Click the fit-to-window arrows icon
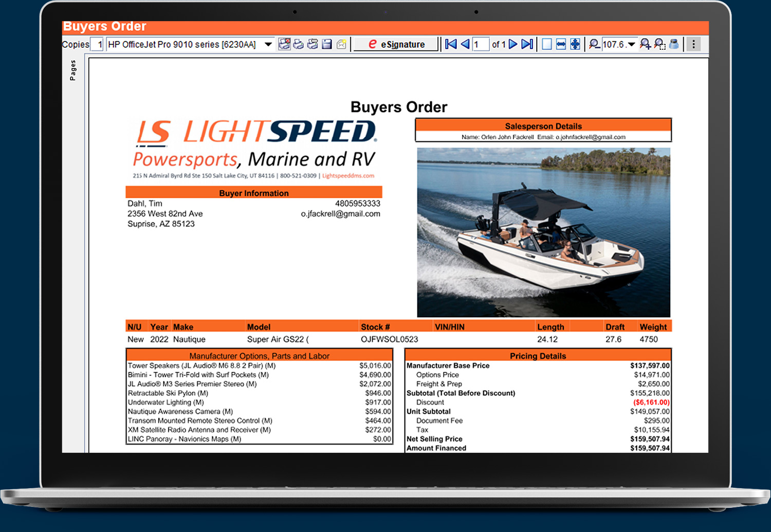The height and width of the screenshot is (532, 771). pyautogui.click(x=575, y=44)
